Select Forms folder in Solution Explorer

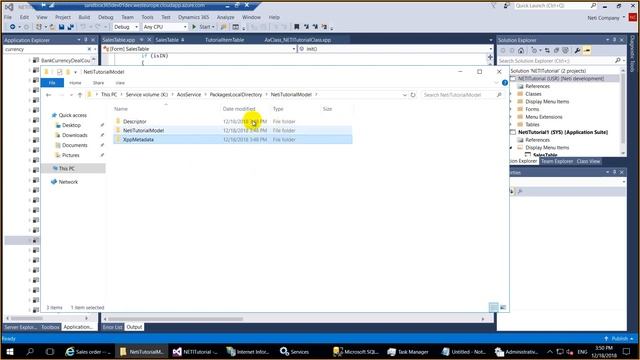coord(532,109)
